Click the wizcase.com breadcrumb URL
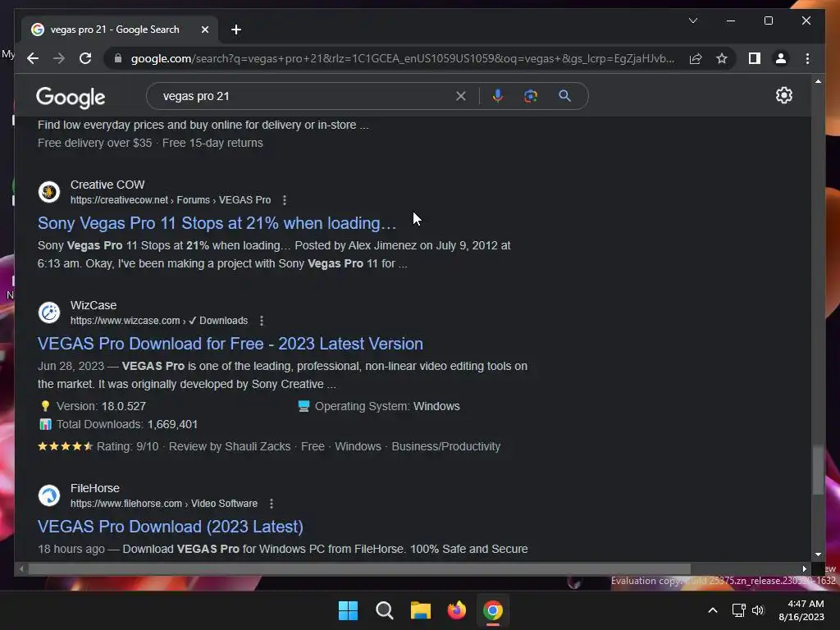Viewport: 840px width, 630px height. point(159,321)
